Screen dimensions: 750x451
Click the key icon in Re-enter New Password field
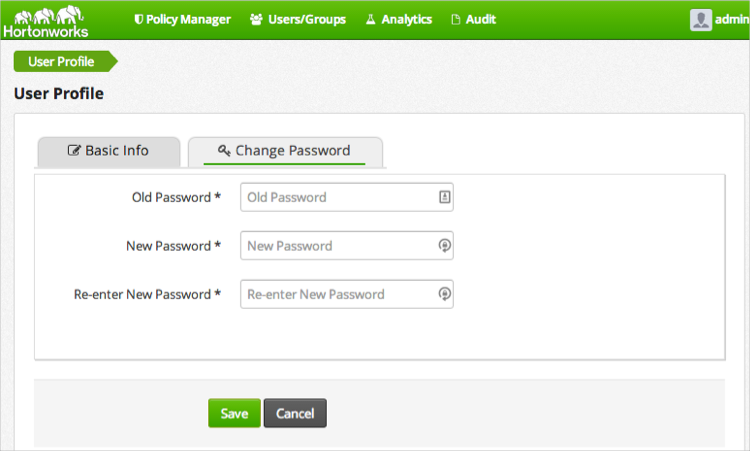(x=444, y=294)
